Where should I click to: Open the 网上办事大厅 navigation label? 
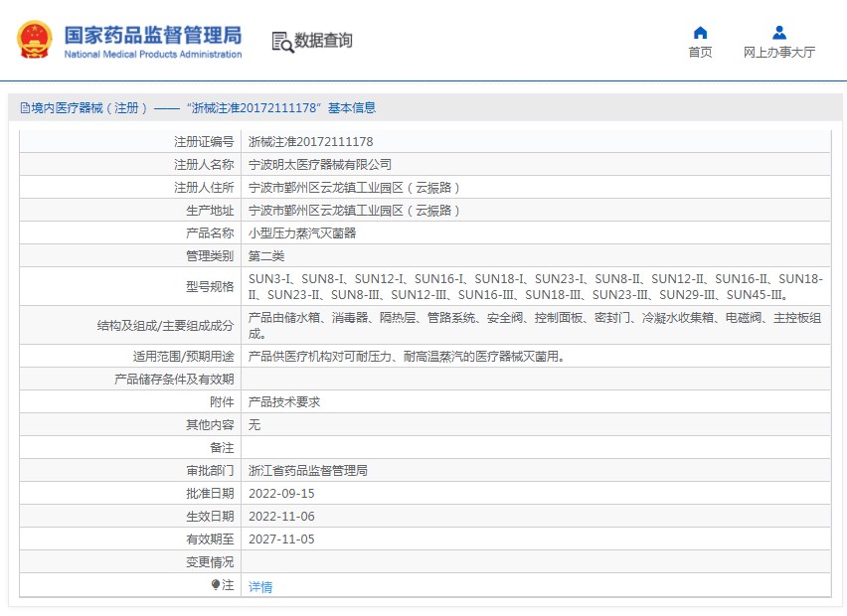pos(778,53)
